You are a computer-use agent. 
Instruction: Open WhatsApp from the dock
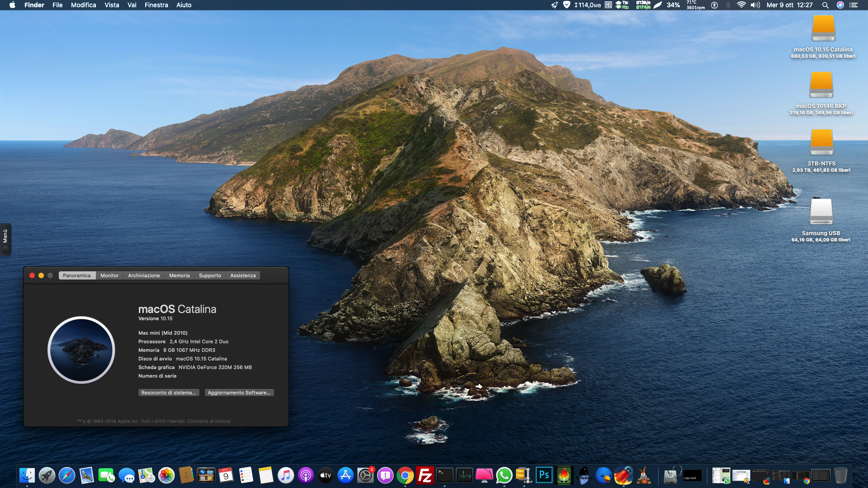[504, 475]
